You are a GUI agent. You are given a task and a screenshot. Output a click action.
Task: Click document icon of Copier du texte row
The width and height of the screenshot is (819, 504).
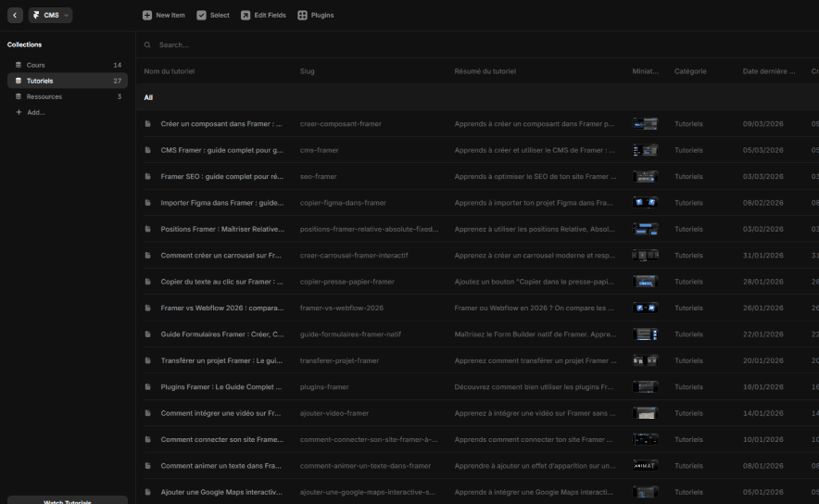[x=148, y=282]
